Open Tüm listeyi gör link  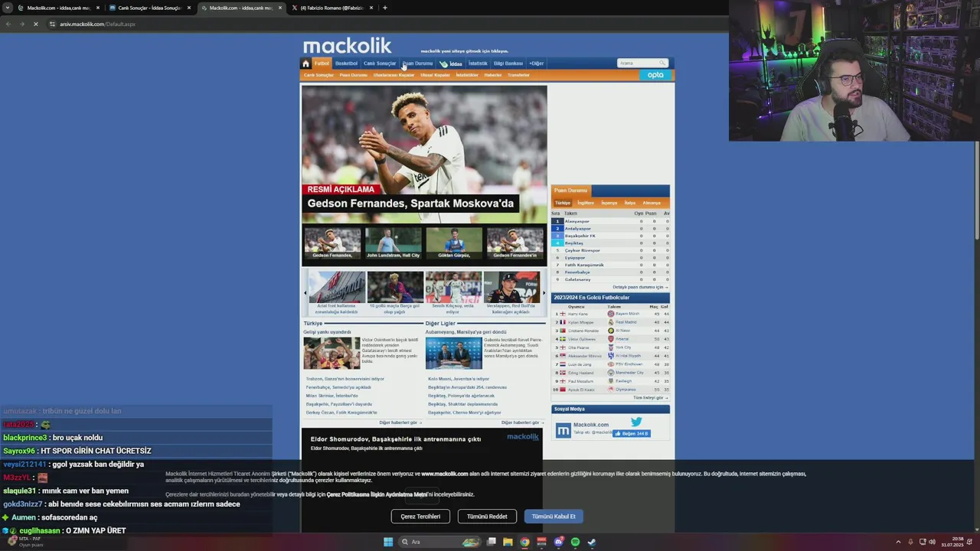click(x=650, y=398)
